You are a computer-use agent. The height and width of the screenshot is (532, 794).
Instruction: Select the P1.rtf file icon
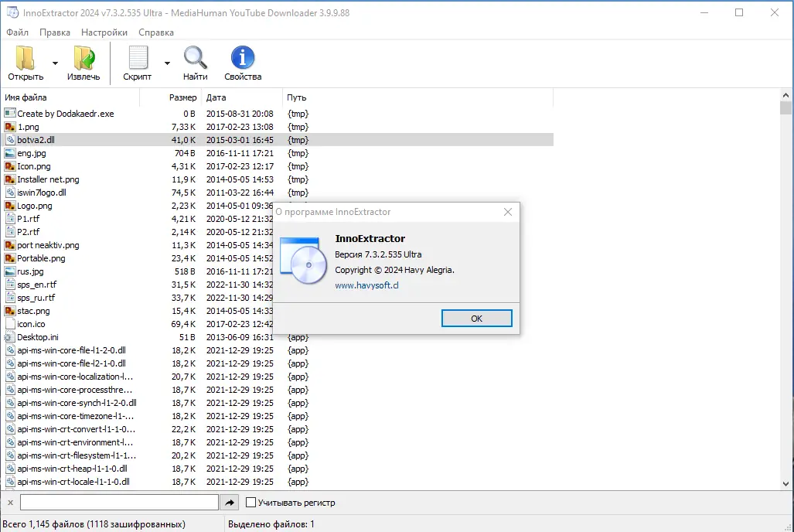tap(9, 219)
